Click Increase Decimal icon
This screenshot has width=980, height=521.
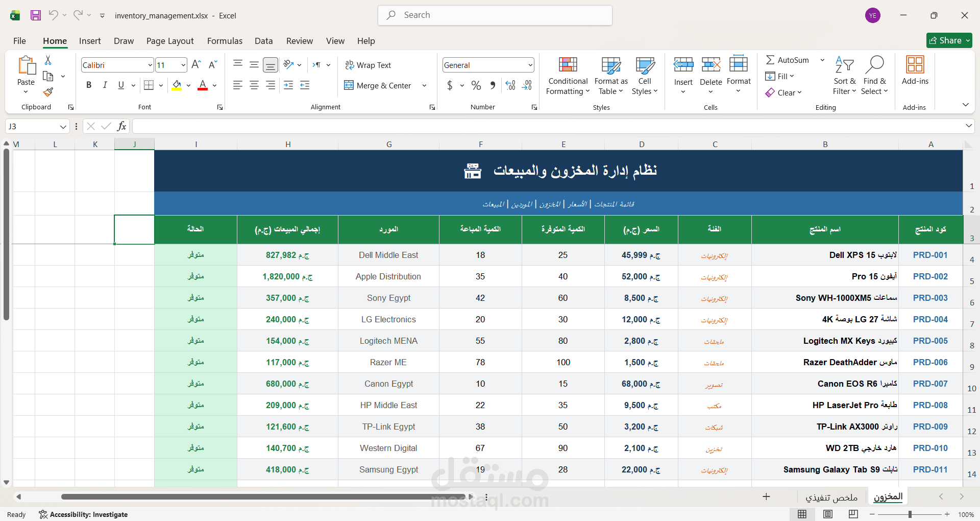510,85
